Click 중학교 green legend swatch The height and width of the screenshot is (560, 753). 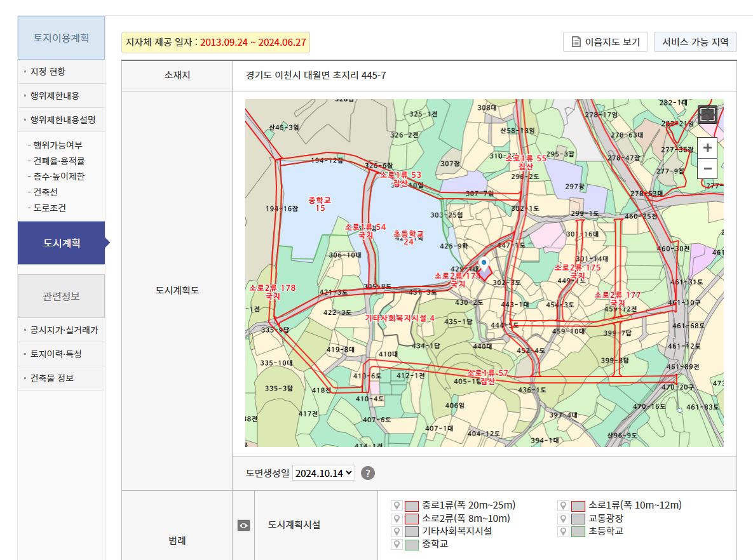coord(412,545)
